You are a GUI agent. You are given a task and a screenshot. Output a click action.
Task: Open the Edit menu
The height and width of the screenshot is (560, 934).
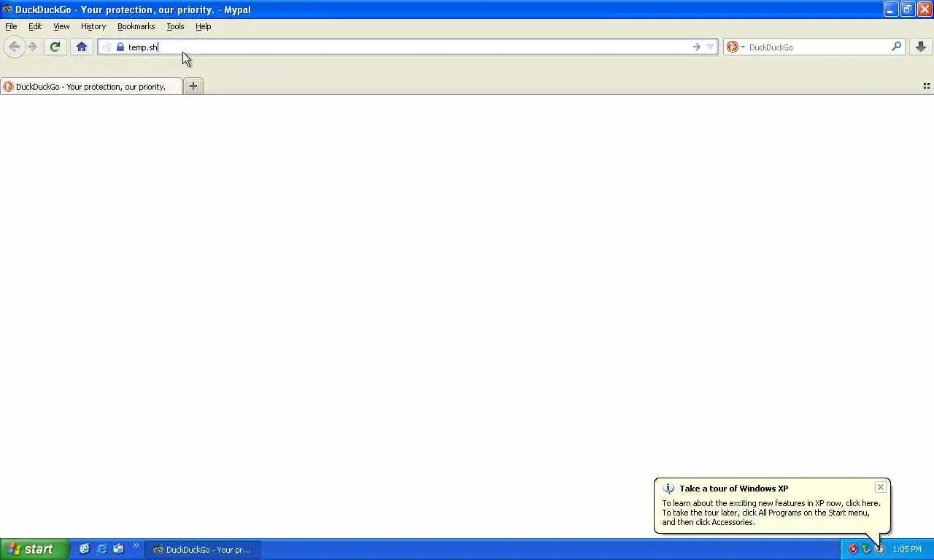pyautogui.click(x=35, y=26)
